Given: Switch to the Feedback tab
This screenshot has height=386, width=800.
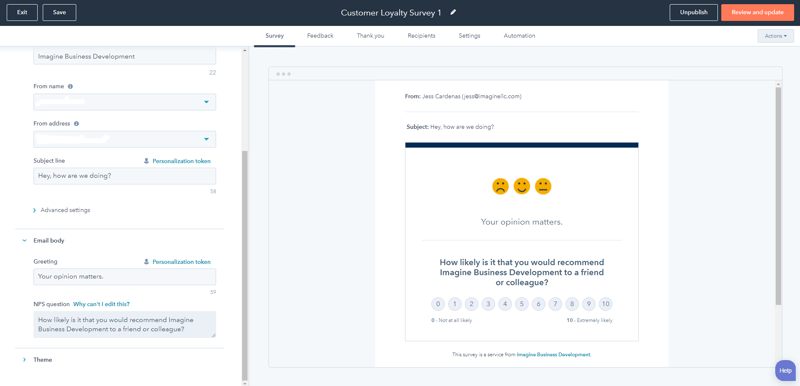Looking at the screenshot, I should (x=320, y=36).
